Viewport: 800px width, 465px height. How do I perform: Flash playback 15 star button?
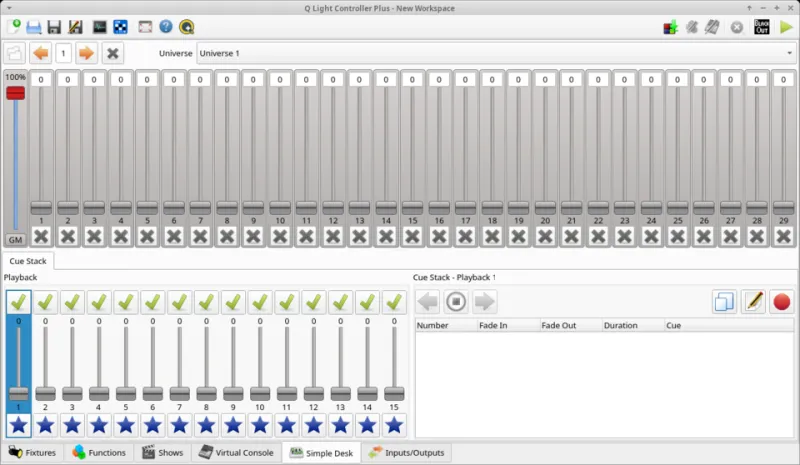[394, 425]
